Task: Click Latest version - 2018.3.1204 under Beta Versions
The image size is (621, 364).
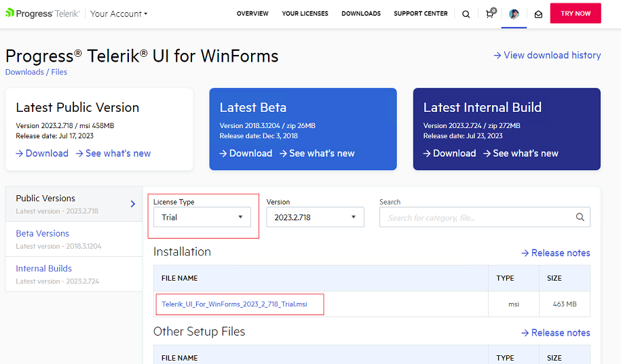Action: (x=58, y=246)
